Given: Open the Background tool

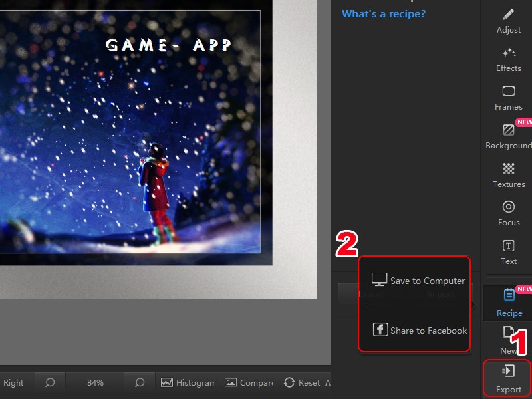Looking at the screenshot, I should point(508,137).
